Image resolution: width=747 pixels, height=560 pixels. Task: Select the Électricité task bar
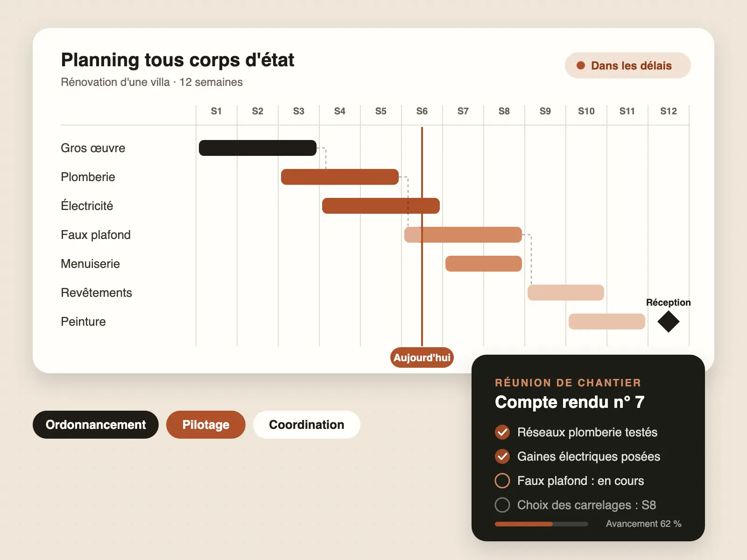pos(381,206)
